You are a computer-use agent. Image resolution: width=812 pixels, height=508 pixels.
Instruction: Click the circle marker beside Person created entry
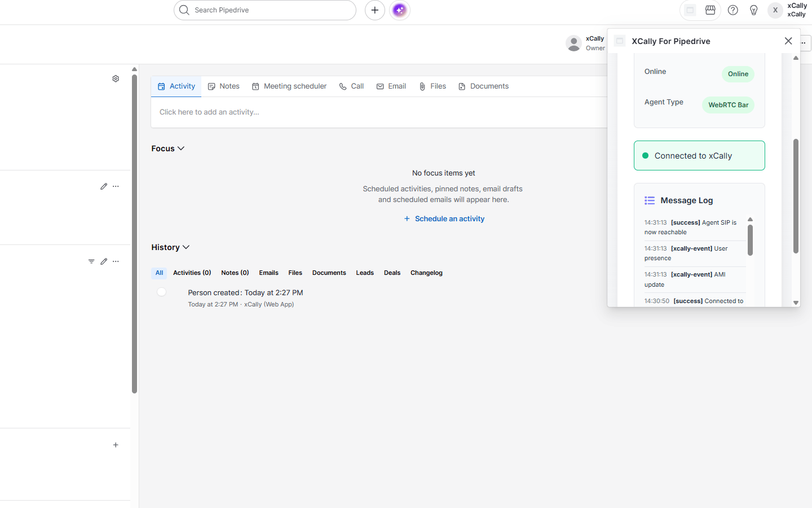click(x=162, y=292)
